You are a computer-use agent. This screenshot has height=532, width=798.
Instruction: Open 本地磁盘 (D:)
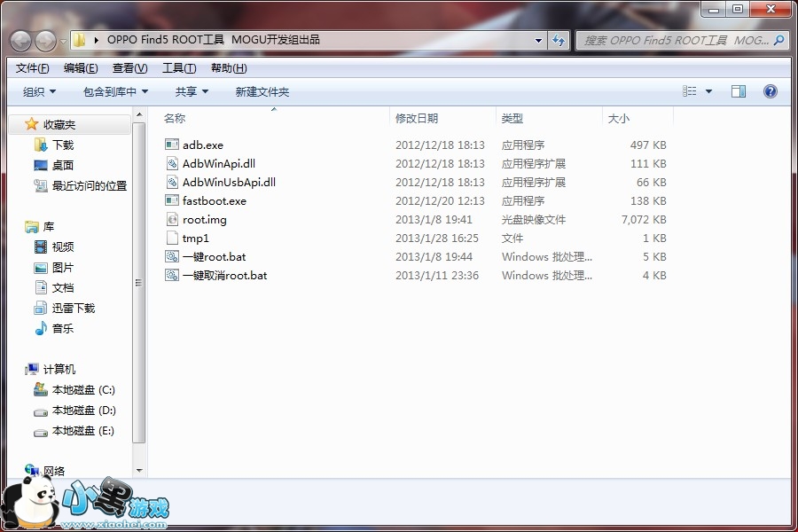(84, 411)
